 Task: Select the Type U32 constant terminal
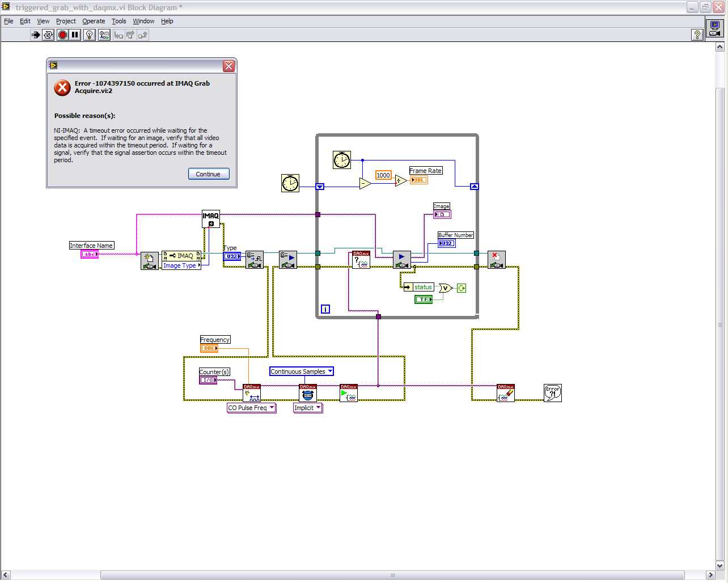click(x=232, y=256)
